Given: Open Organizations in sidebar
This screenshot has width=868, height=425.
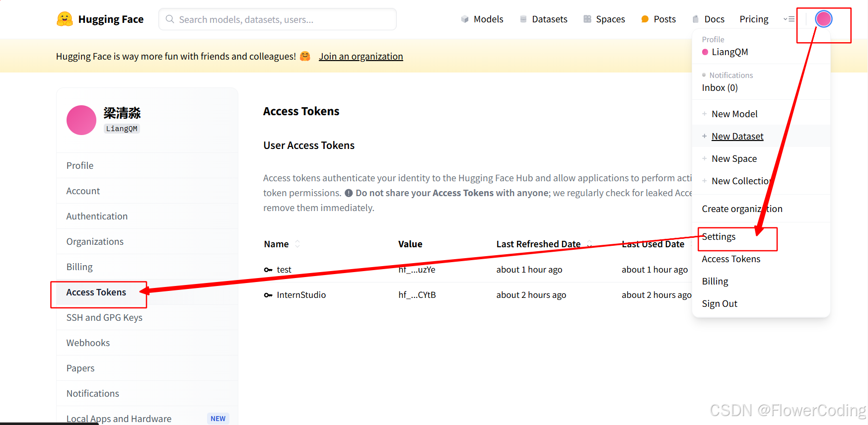Looking at the screenshot, I should [x=147, y=241].
